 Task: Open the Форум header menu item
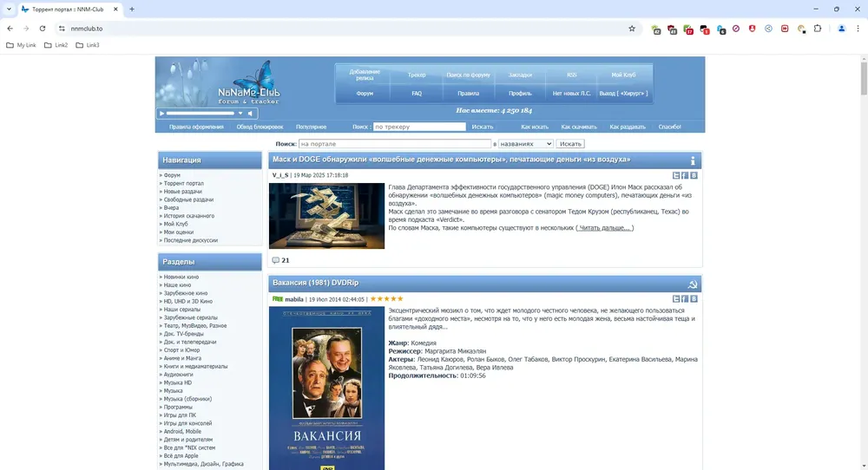click(365, 94)
